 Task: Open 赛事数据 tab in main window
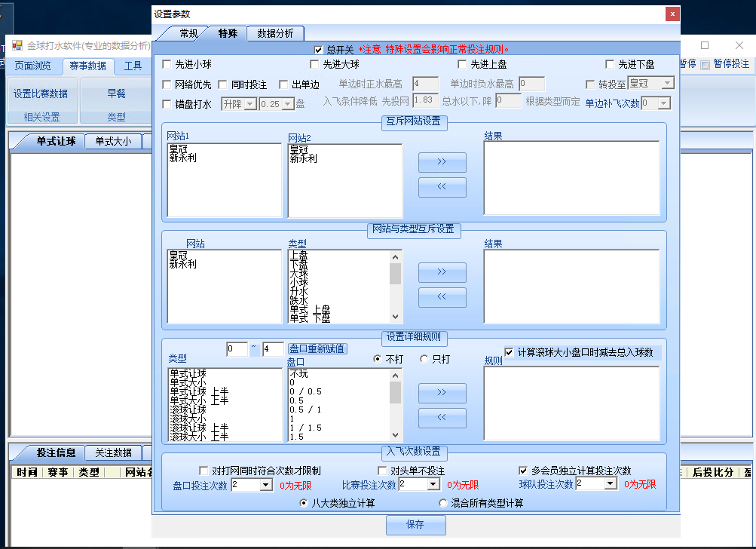[87, 66]
